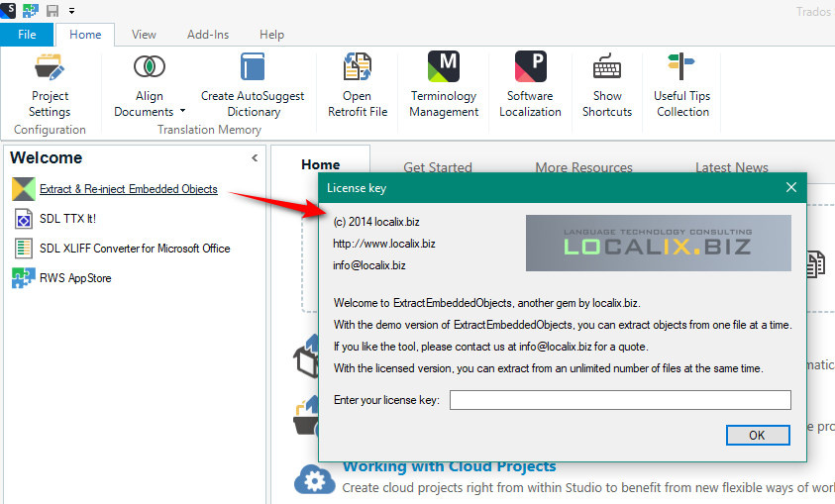The height and width of the screenshot is (504, 835).
Task: Collapse the Welcome navigation pane
Action: pyautogui.click(x=255, y=157)
